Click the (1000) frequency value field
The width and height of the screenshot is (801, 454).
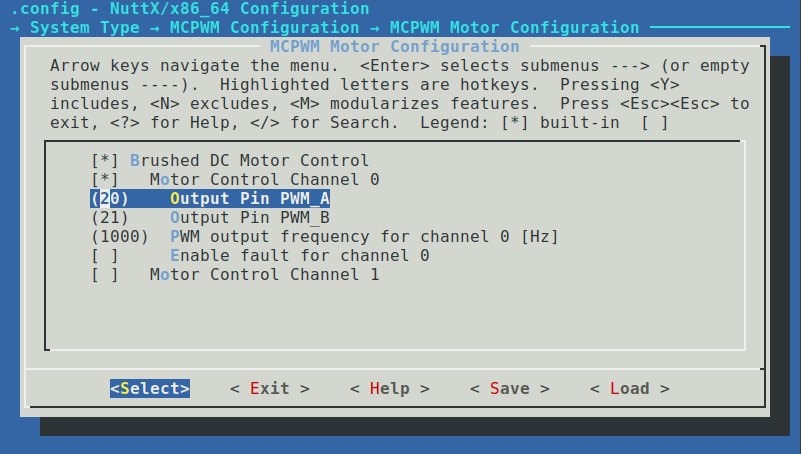click(120, 236)
